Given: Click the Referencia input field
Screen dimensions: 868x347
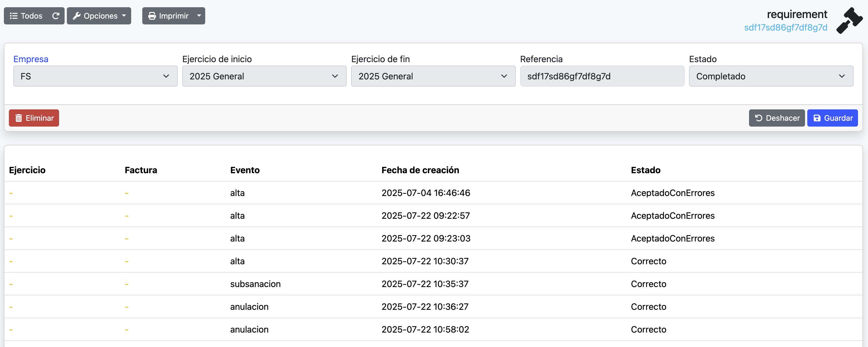Looking at the screenshot, I should point(602,76).
